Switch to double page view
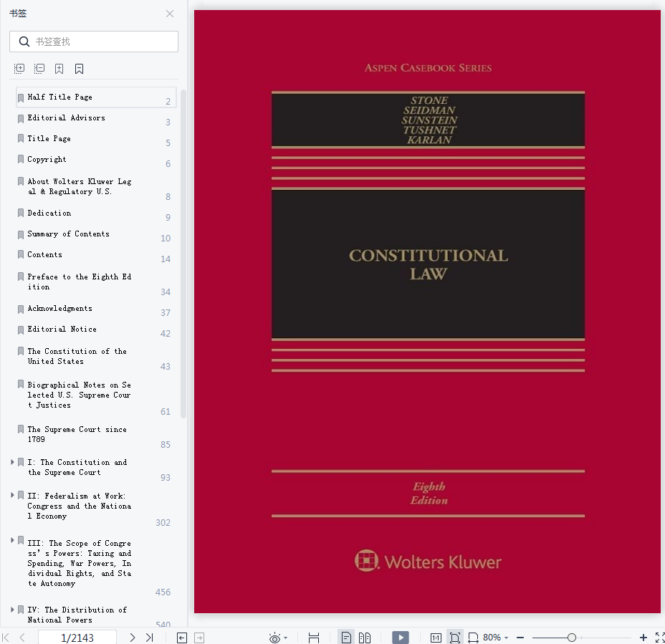665x644 pixels. tap(364, 638)
